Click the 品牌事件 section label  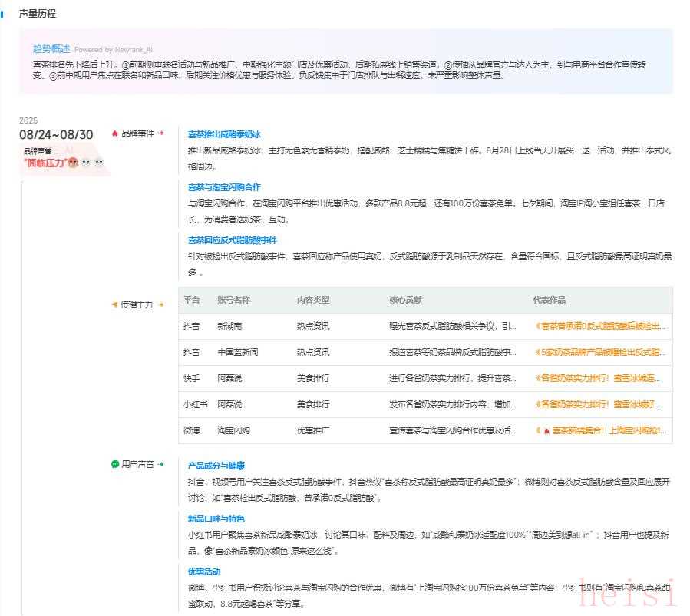pyautogui.click(x=137, y=133)
